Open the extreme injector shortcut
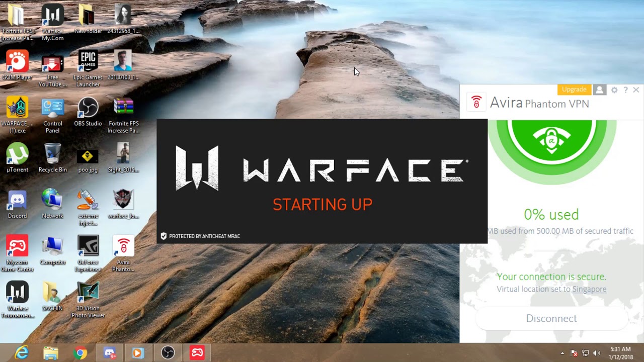644x362 pixels. click(88, 208)
